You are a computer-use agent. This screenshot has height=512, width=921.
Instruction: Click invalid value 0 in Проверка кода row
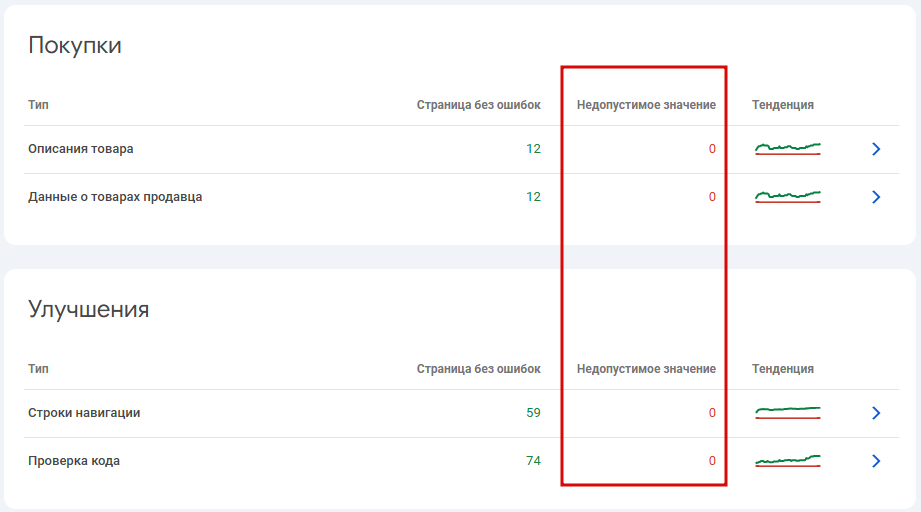tap(712, 461)
